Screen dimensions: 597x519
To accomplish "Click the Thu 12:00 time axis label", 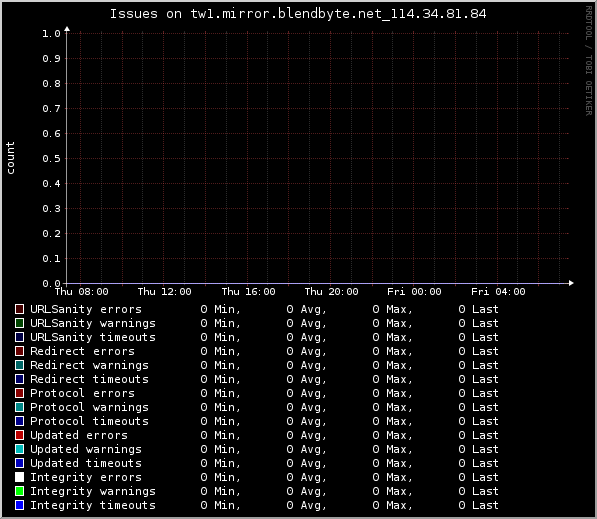I will click(x=164, y=292).
